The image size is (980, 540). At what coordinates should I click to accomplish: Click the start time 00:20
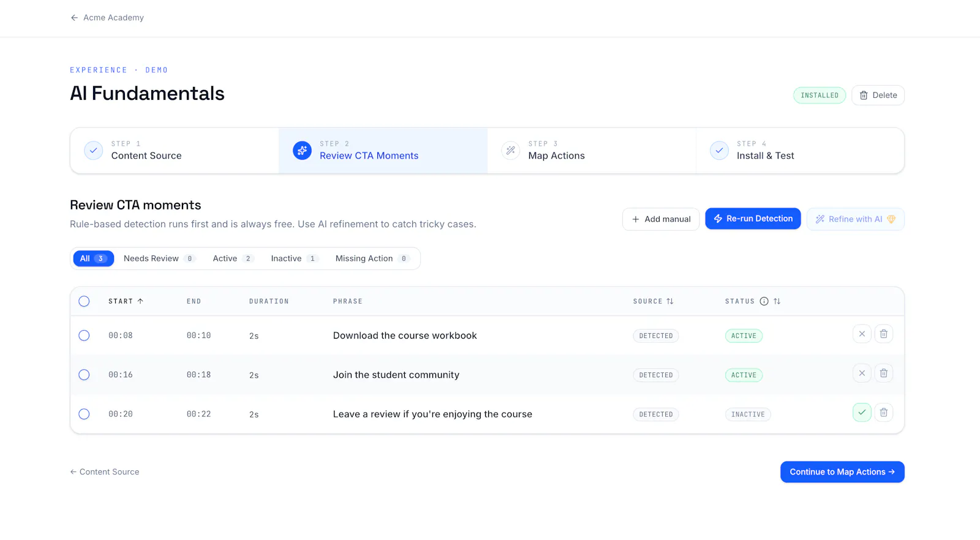click(x=121, y=414)
